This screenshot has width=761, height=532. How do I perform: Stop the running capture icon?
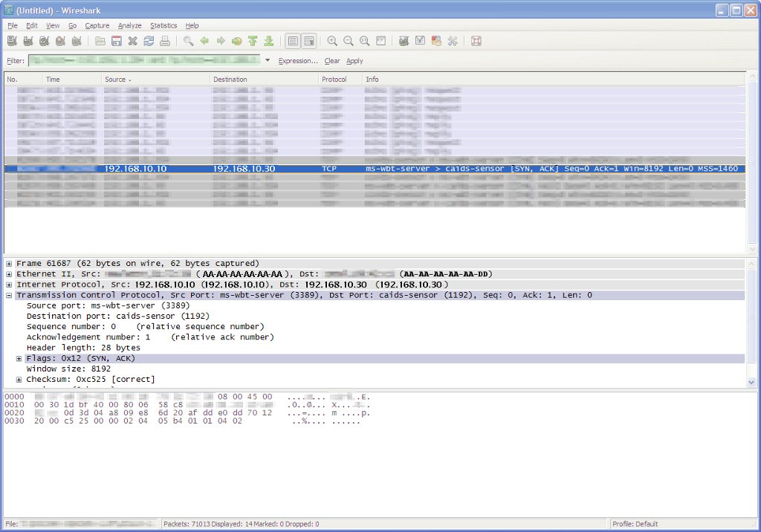click(60, 42)
